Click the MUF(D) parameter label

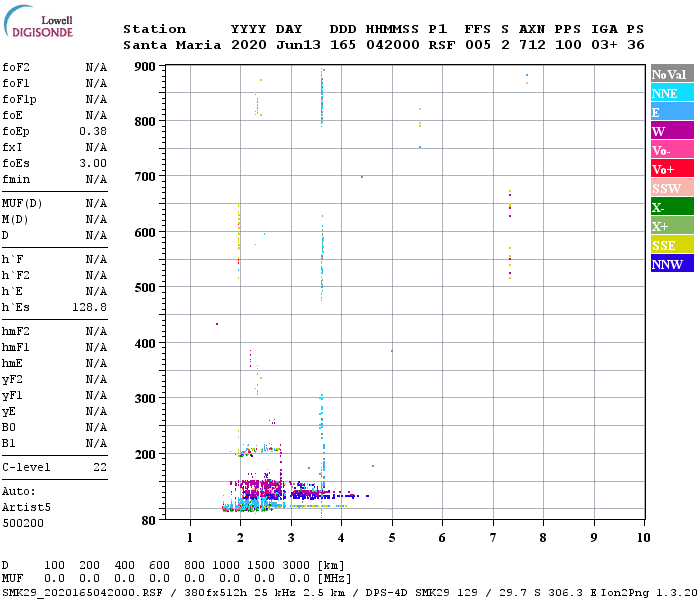click(22, 204)
